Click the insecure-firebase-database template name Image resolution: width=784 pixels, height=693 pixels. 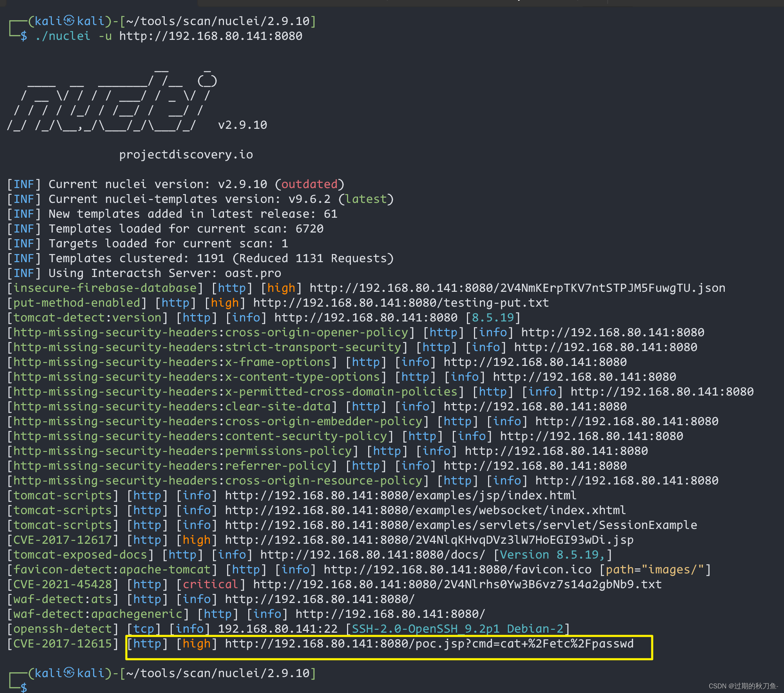(105, 288)
